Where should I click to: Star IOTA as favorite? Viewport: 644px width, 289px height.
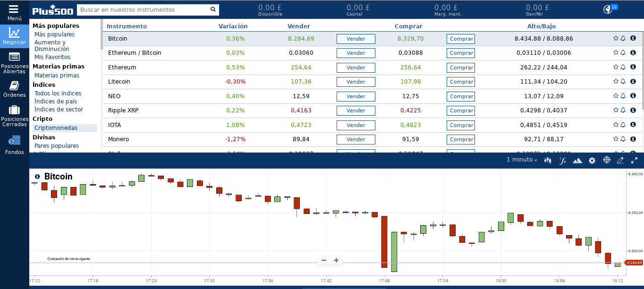click(616, 125)
